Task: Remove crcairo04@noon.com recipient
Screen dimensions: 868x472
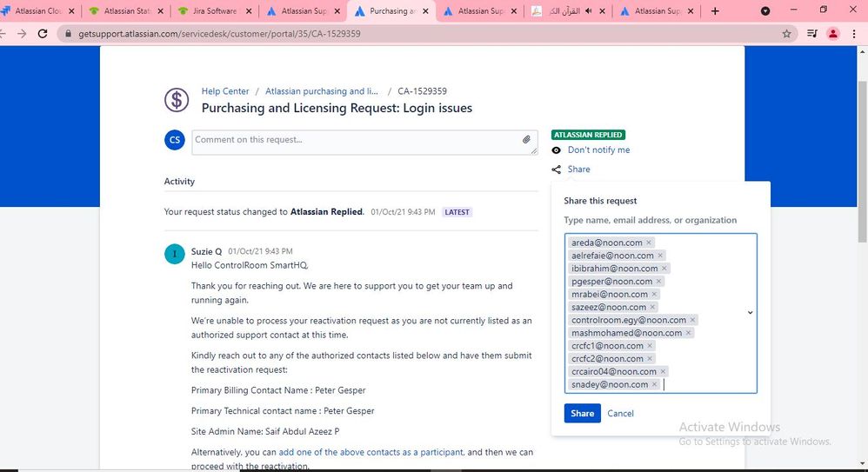Action: (x=663, y=371)
